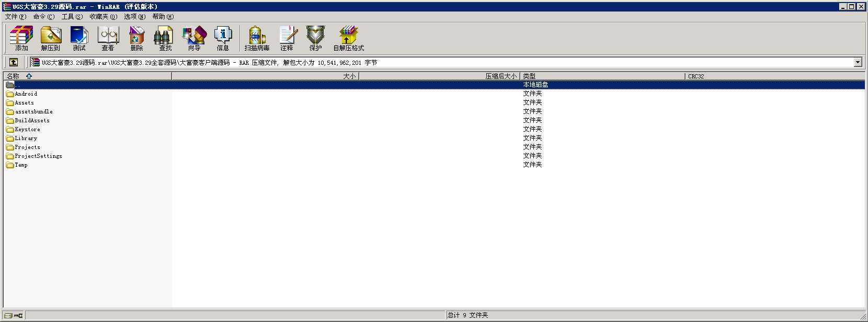Click the Add (添加) archive toolbar icon
The height and width of the screenshot is (322, 868).
point(21,39)
